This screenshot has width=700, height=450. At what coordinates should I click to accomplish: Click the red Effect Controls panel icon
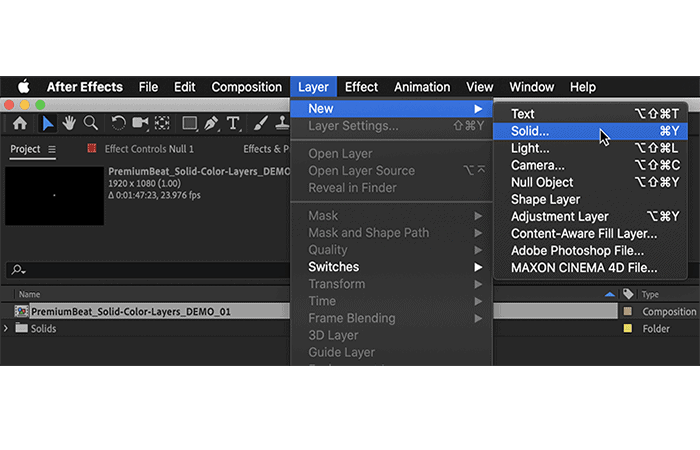(92, 148)
